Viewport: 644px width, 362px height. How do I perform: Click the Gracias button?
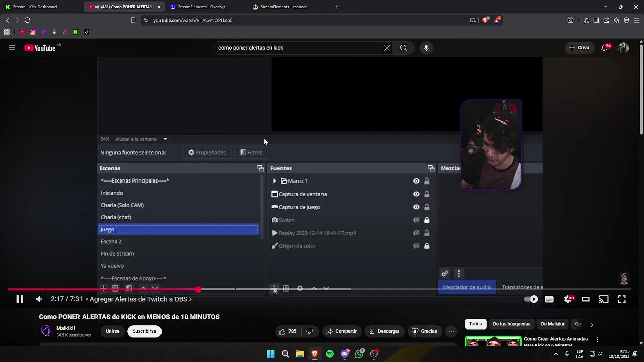pyautogui.click(x=424, y=331)
